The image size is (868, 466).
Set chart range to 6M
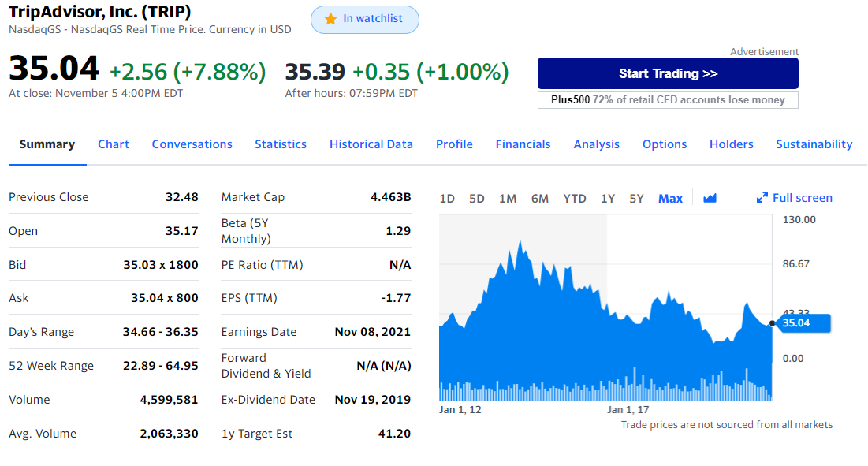[540, 199]
